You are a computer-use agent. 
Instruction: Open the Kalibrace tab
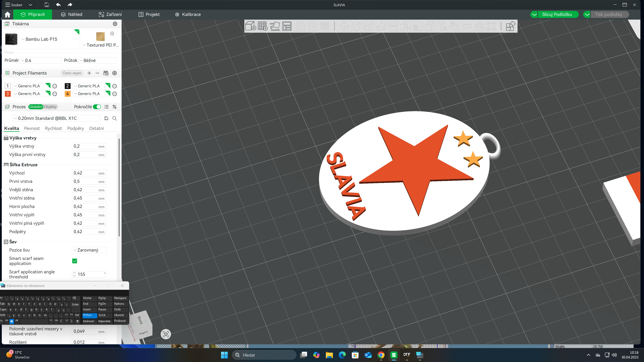coord(188,14)
